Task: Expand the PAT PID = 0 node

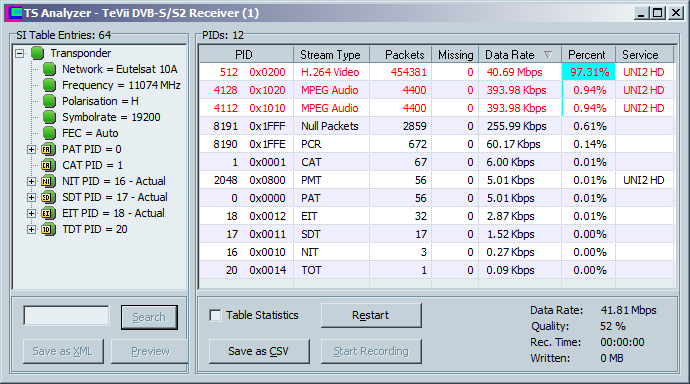Action: pyautogui.click(x=31, y=149)
